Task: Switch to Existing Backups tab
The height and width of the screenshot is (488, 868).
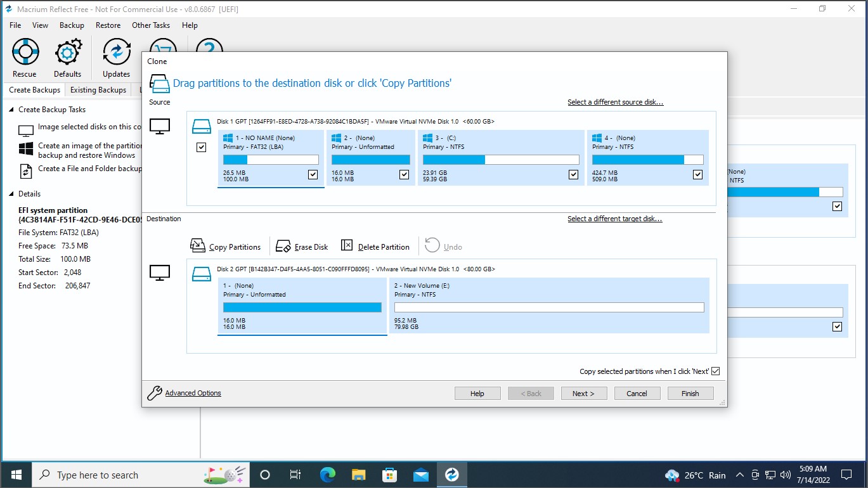Action: [98, 90]
